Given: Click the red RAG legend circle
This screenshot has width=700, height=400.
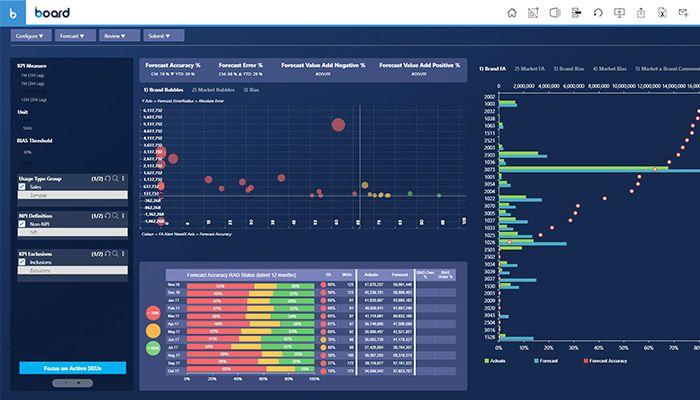Looking at the screenshot, I should click(x=153, y=313).
